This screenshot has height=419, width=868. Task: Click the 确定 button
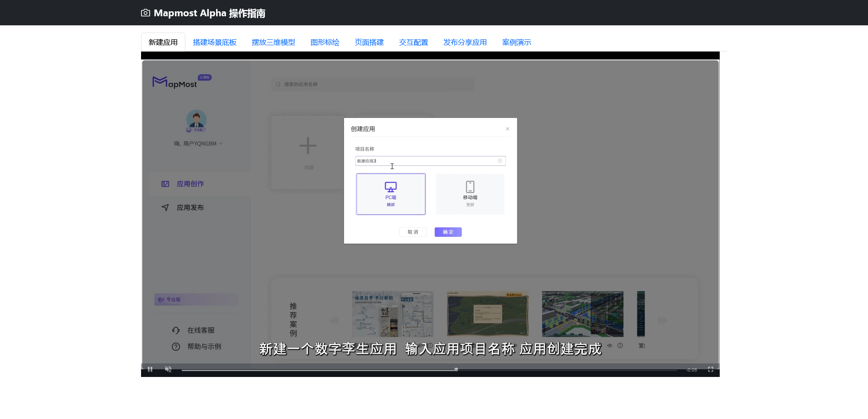tap(448, 232)
